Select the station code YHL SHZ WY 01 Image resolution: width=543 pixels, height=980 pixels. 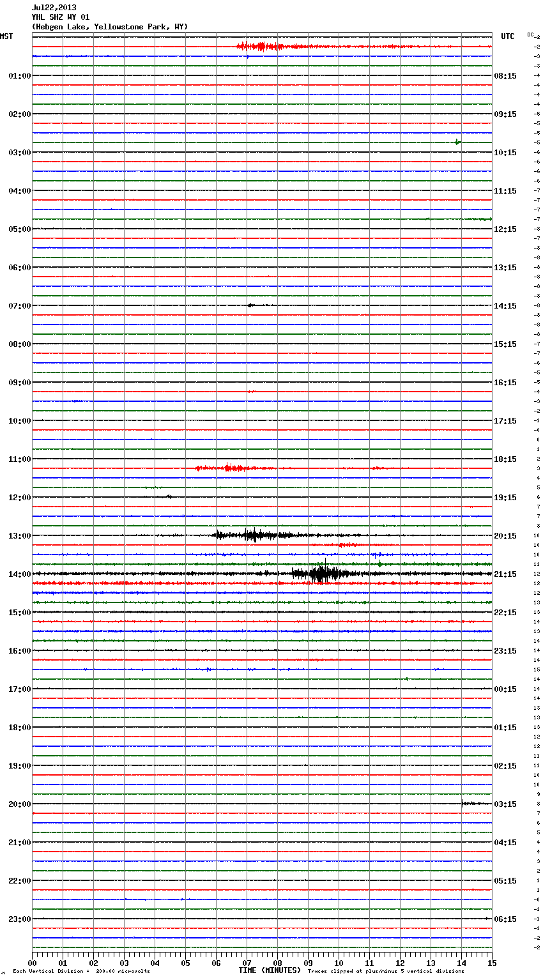coord(61,17)
